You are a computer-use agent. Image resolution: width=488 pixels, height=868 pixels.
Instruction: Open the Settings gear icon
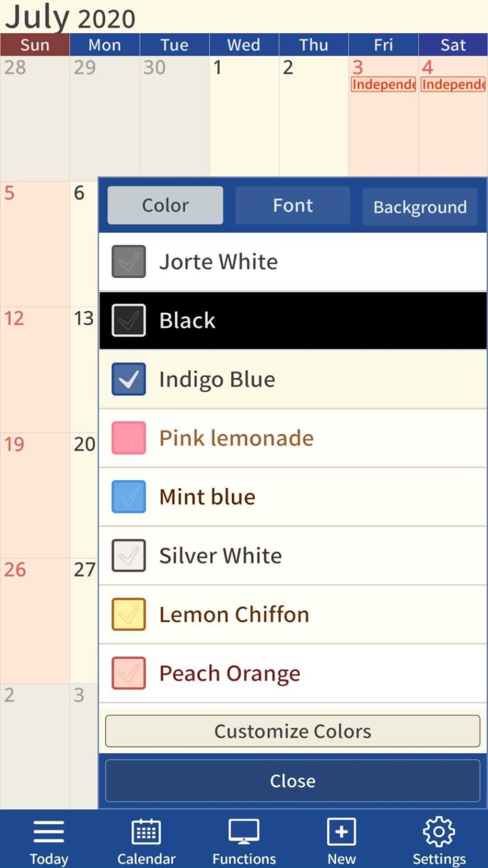[439, 832]
